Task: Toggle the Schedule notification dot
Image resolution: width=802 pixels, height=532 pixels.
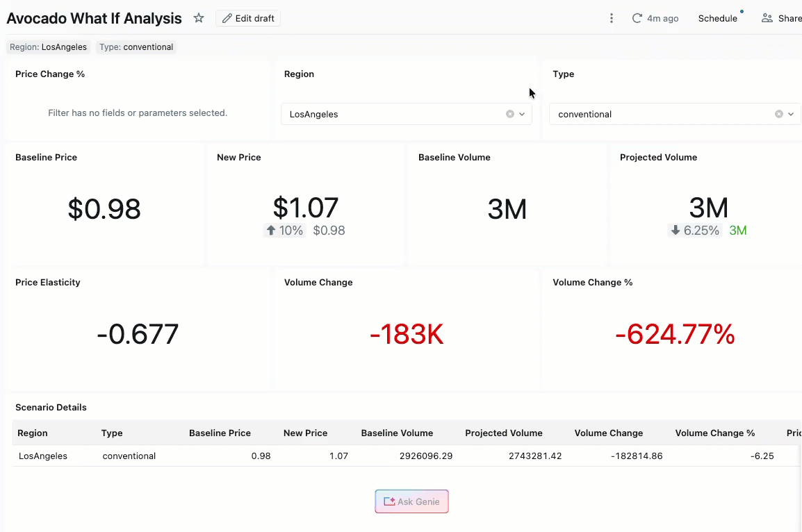Action: tap(742, 12)
